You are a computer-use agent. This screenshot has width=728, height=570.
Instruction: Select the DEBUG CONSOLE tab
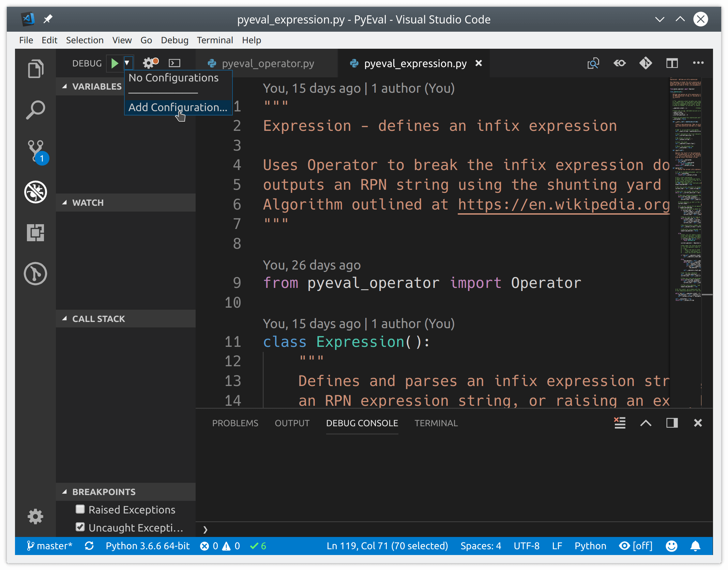click(x=362, y=423)
